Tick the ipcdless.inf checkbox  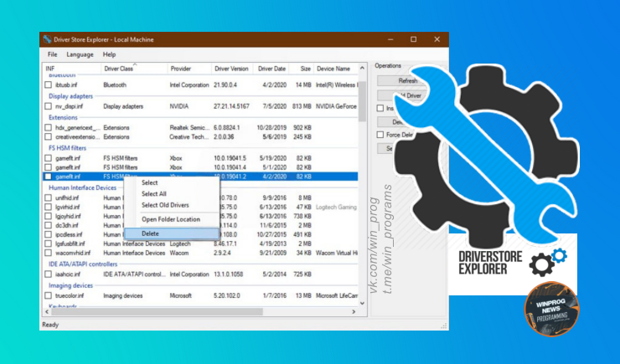point(49,234)
